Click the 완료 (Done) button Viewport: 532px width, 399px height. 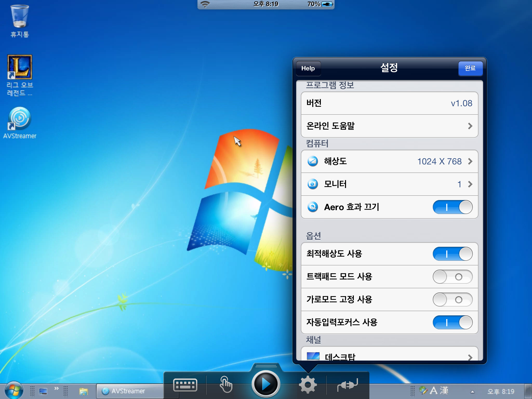click(x=470, y=68)
